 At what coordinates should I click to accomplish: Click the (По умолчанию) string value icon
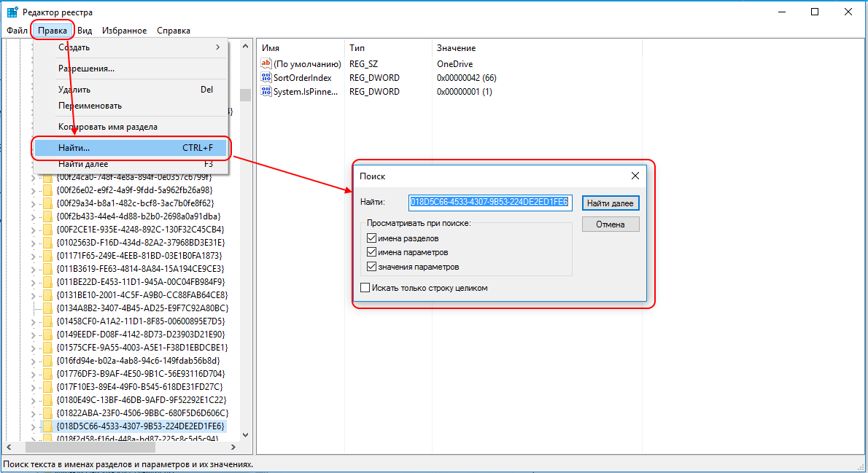(x=266, y=63)
